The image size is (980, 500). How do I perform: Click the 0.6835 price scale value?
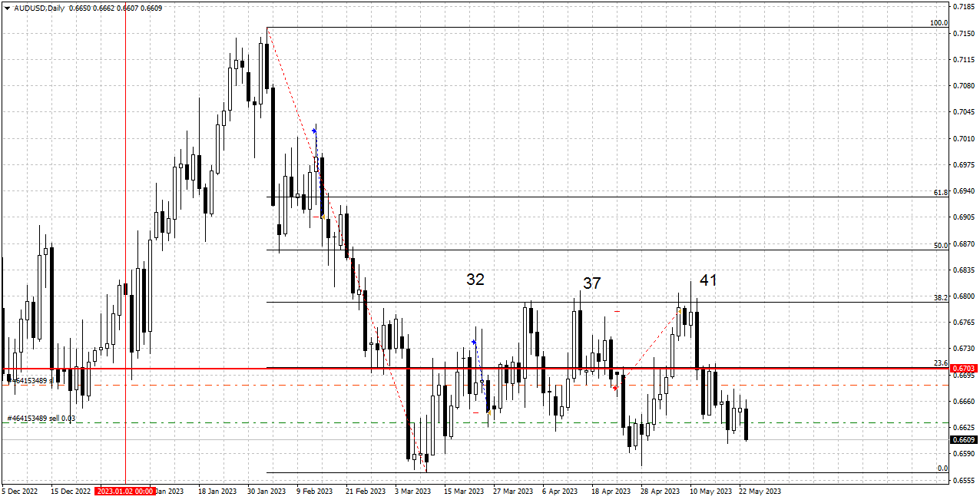tap(964, 270)
